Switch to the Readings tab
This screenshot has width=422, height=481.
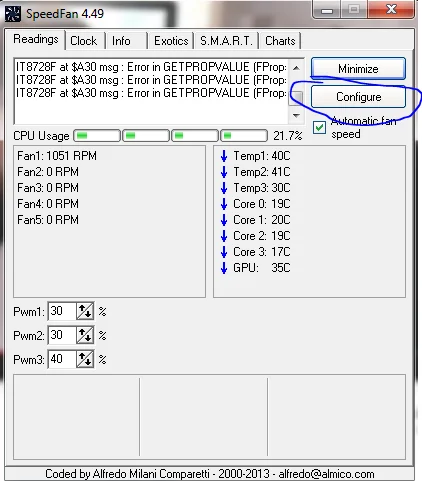click(x=36, y=39)
